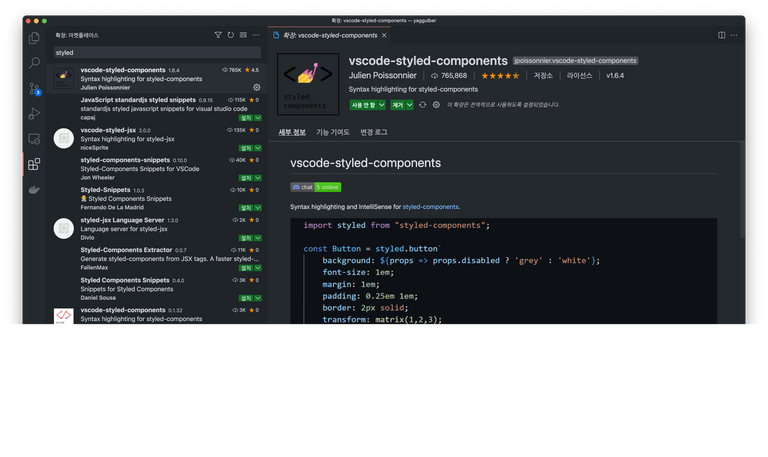Clear extensions search results icon
Image resolution: width=768 pixels, height=457 pixels.
point(243,35)
